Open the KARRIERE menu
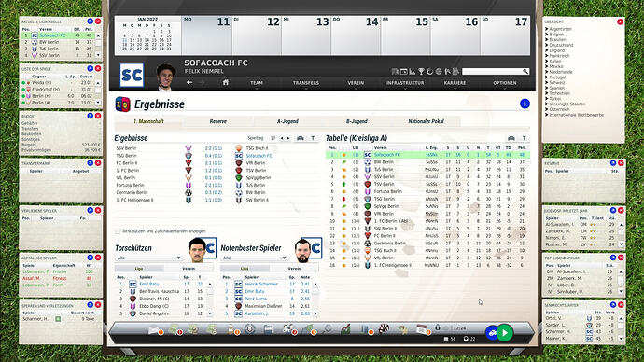This screenshot has width=644, height=362. point(455,83)
